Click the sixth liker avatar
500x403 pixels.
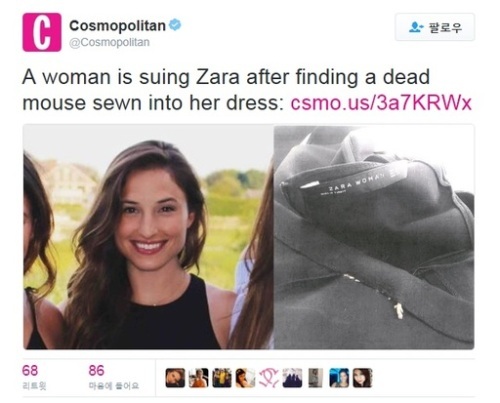coord(292,378)
